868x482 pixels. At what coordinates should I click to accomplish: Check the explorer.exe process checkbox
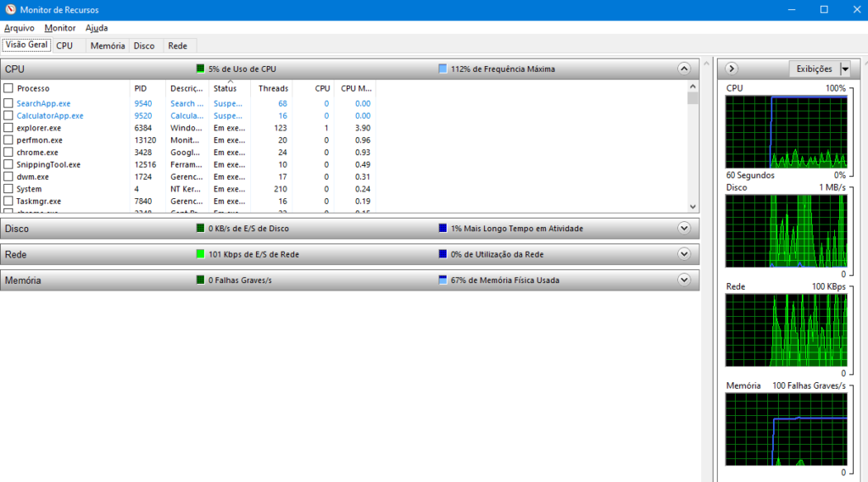pos(8,128)
